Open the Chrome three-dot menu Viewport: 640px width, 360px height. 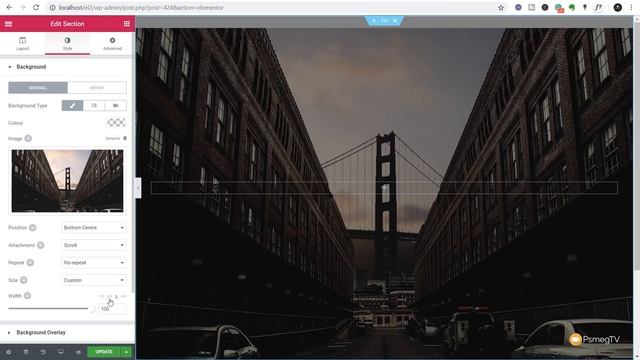tap(631, 7)
